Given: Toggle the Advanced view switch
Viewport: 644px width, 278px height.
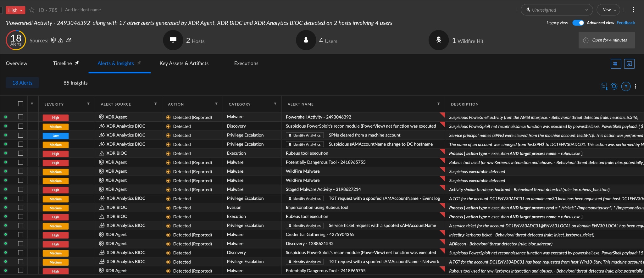Looking at the screenshot, I should pyautogui.click(x=578, y=23).
